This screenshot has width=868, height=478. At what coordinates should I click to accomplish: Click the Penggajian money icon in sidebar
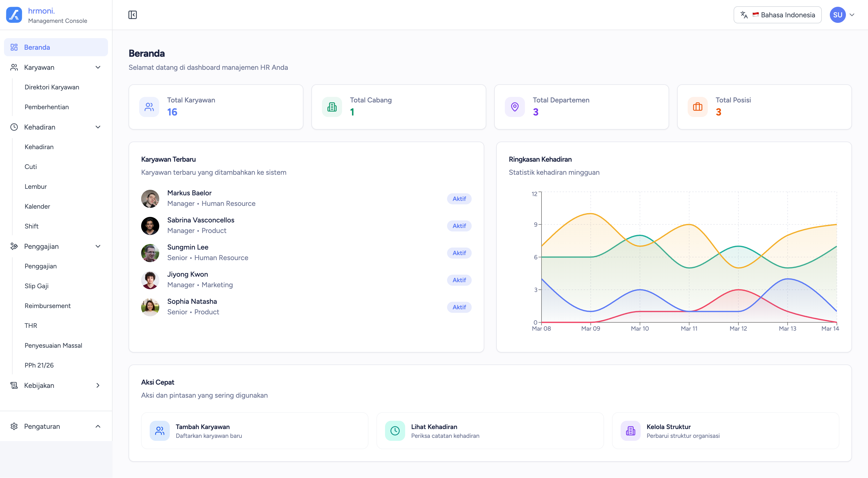click(14, 246)
